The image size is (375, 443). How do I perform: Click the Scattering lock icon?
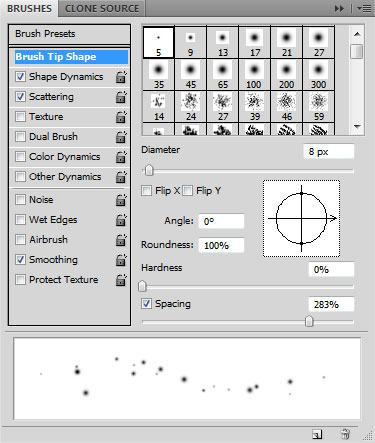pyautogui.click(x=121, y=97)
